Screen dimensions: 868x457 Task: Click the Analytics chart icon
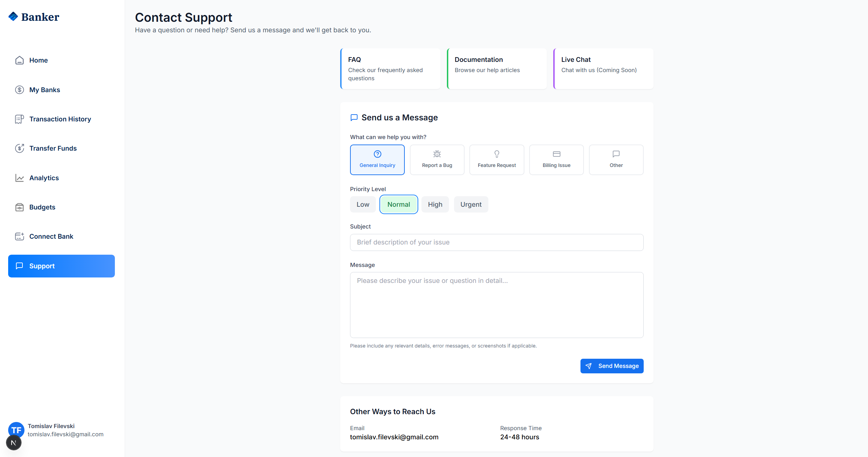click(19, 178)
